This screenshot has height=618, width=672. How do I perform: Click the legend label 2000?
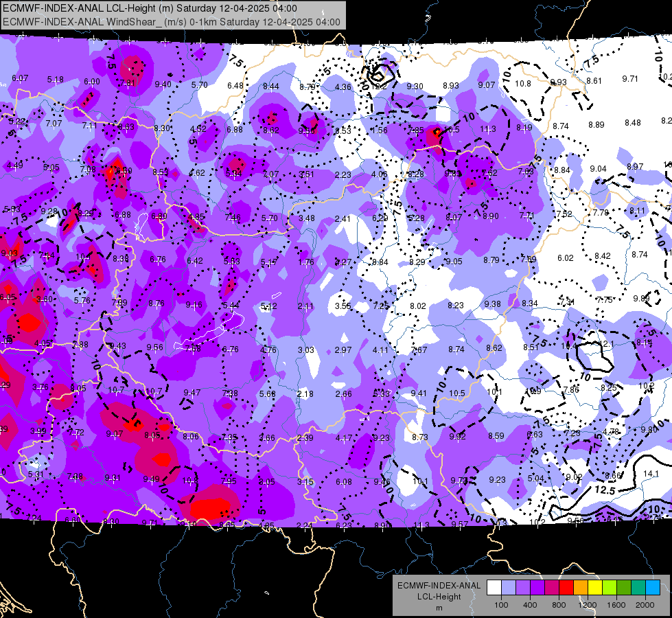[645, 605]
